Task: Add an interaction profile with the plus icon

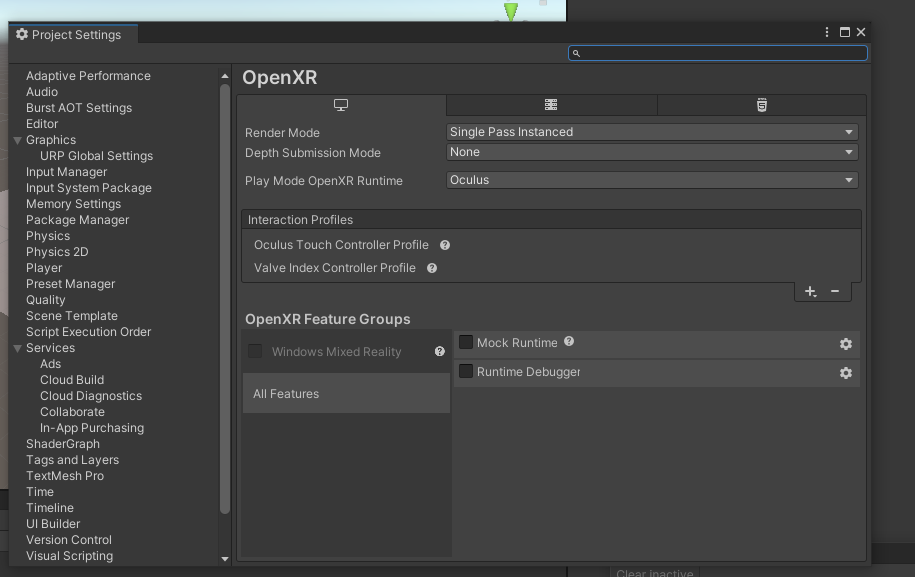Action: 810,291
